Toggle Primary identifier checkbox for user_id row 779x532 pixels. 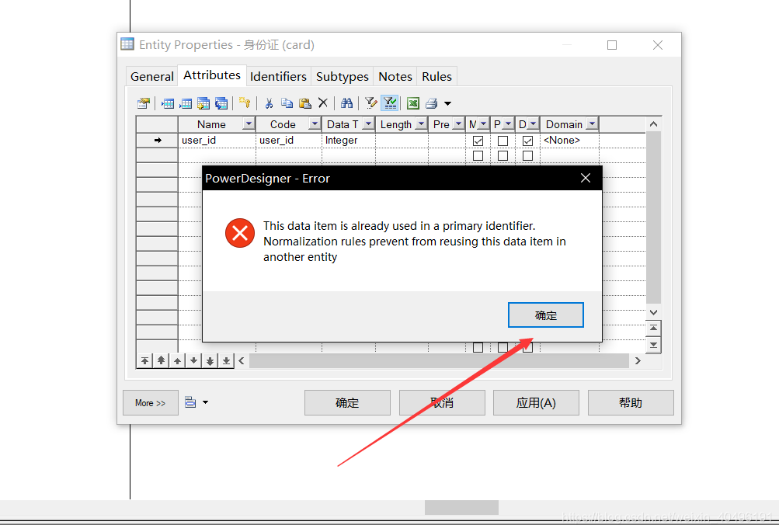pos(503,141)
